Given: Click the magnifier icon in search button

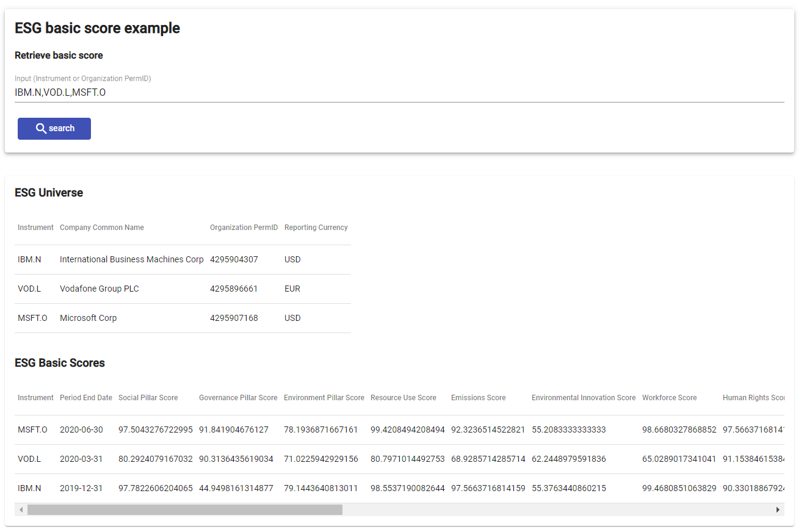Looking at the screenshot, I should 41,129.
